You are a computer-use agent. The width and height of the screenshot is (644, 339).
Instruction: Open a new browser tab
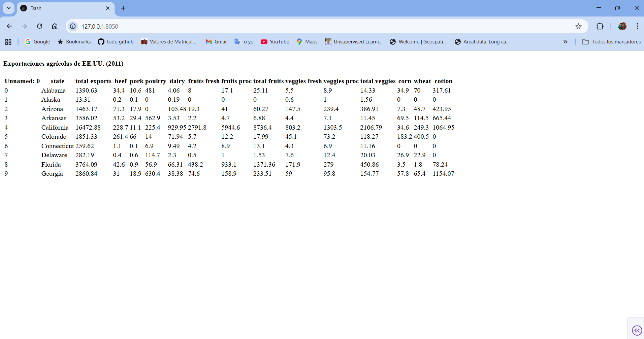click(x=123, y=8)
